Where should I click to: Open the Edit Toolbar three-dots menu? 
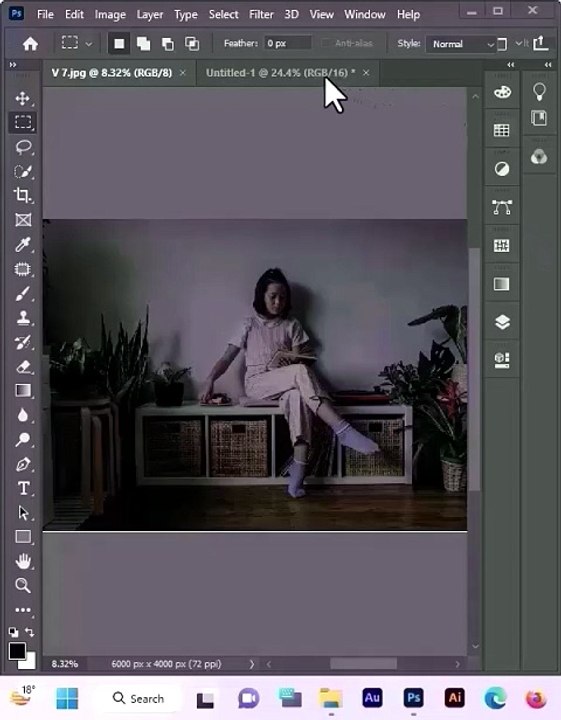[x=23, y=610]
